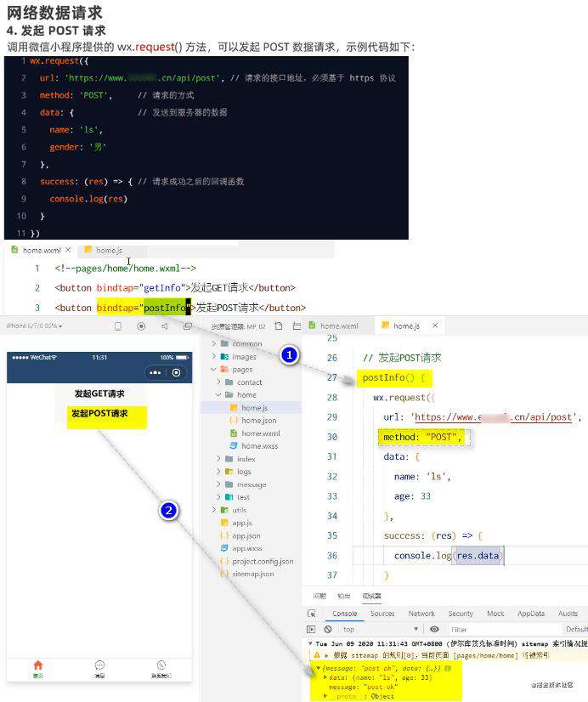This screenshot has height=702, width=588.
Task: Open the Default levels dropdown
Action: pos(576,629)
